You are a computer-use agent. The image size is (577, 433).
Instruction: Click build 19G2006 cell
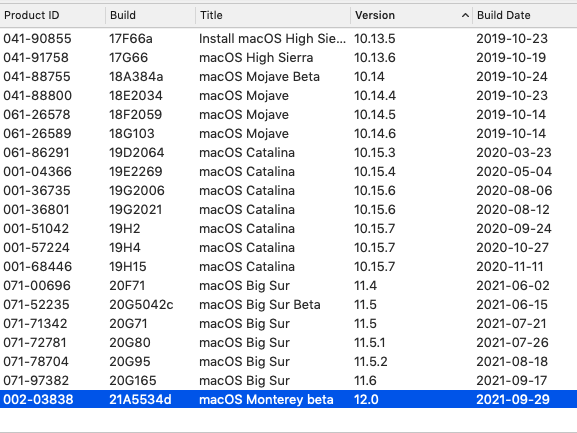tap(137, 191)
